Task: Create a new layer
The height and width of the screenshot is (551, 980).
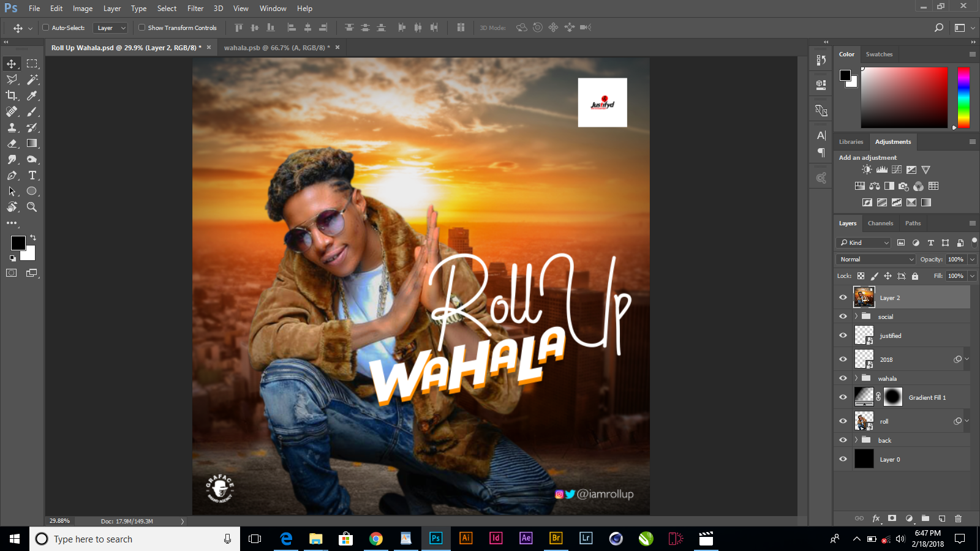Action: [942, 519]
